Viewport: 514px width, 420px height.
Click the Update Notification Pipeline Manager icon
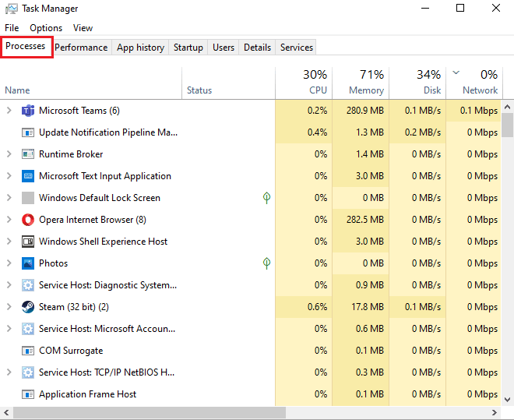(28, 132)
